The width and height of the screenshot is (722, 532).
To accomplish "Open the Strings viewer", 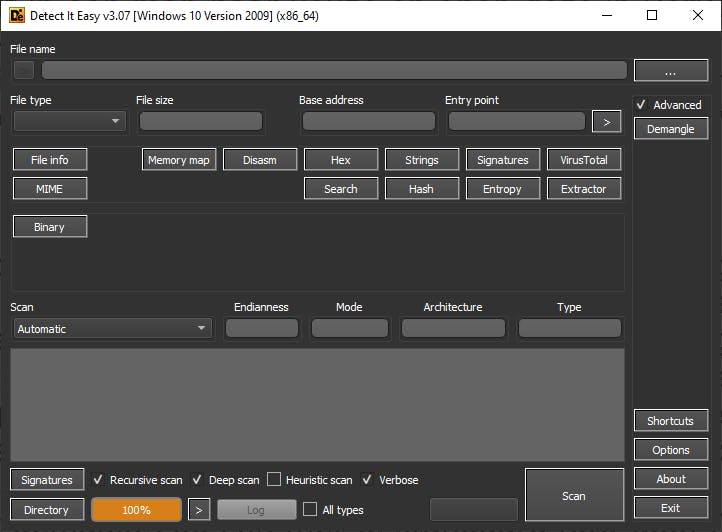I will click(x=421, y=160).
